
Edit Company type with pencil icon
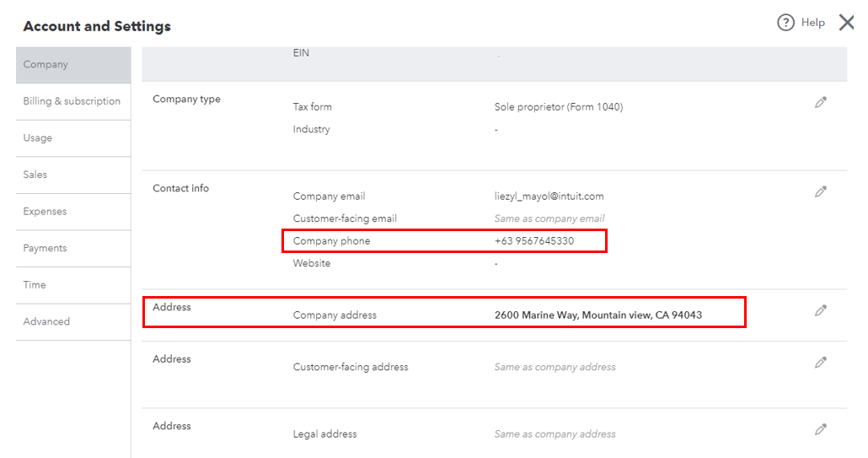pos(821,102)
